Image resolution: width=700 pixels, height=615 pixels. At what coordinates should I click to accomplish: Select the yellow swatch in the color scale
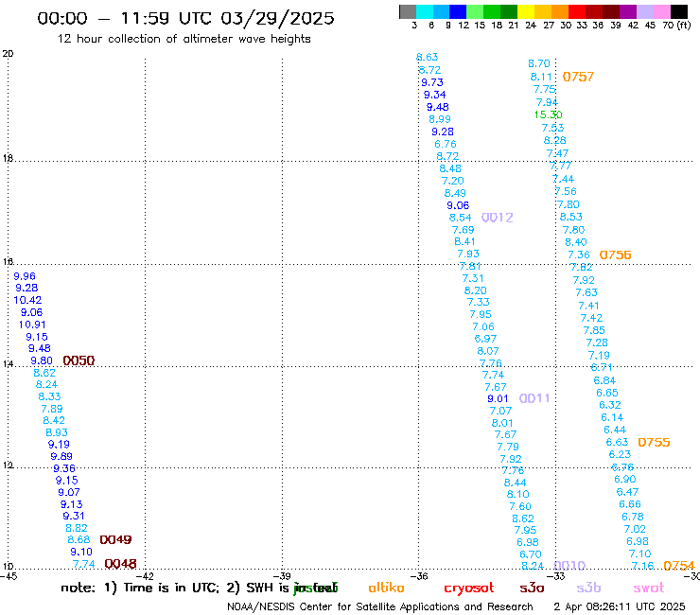526,11
